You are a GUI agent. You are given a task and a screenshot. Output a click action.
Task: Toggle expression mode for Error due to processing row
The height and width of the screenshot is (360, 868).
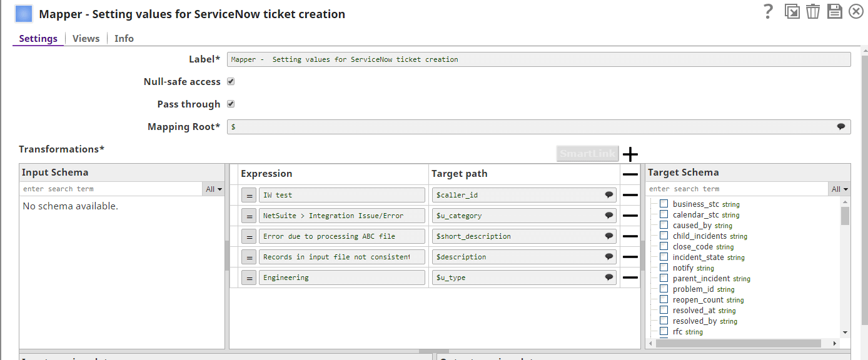[x=249, y=237]
